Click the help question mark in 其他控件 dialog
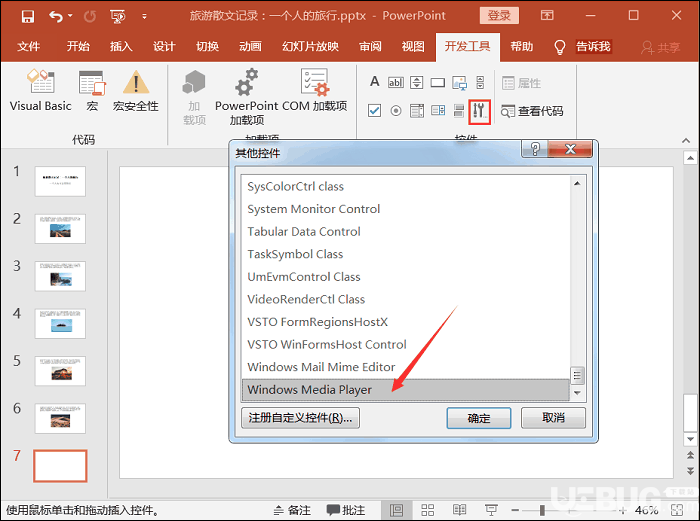Image resolution: width=700 pixels, height=521 pixels. (535, 149)
